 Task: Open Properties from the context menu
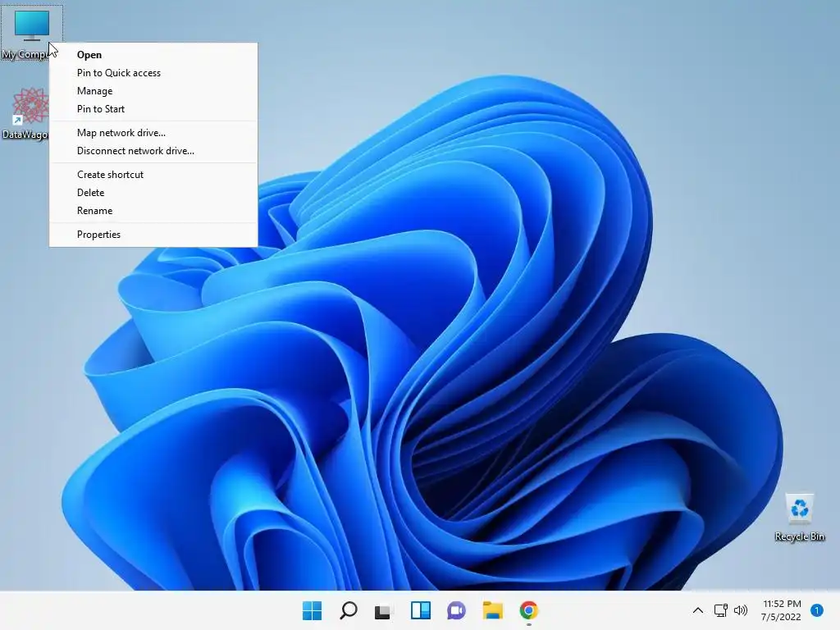point(153,235)
